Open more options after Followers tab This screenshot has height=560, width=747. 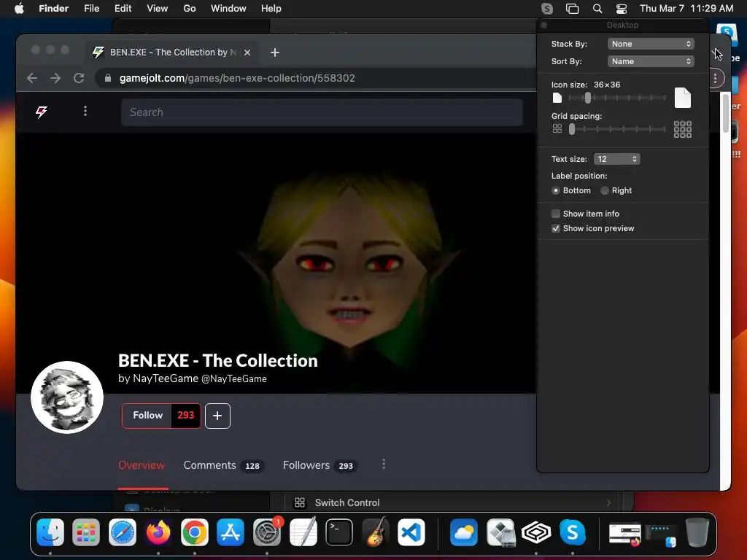pyautogui.click(x=384, y=464)
